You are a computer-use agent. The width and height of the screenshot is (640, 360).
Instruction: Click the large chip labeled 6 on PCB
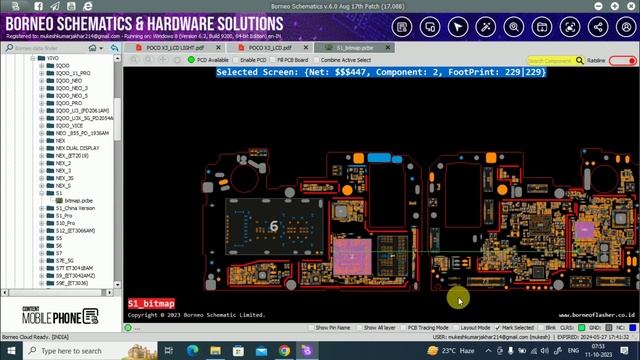[x=274, y=226]
